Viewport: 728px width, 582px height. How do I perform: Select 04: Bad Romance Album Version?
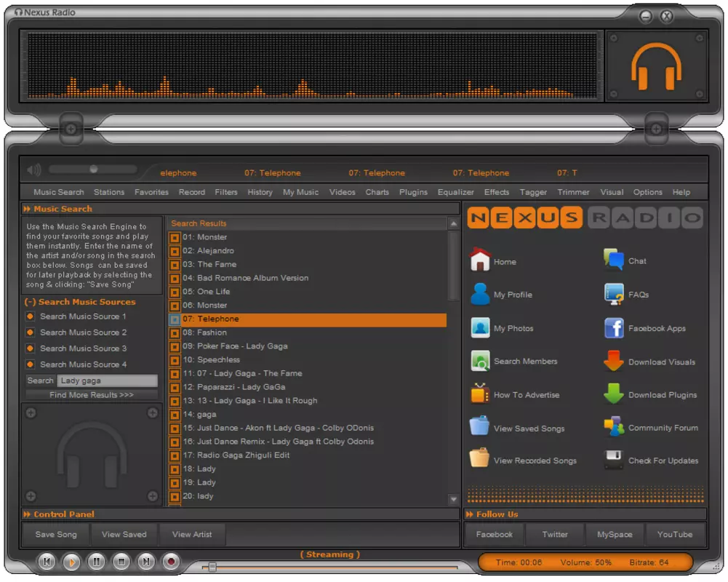point(308,278)
